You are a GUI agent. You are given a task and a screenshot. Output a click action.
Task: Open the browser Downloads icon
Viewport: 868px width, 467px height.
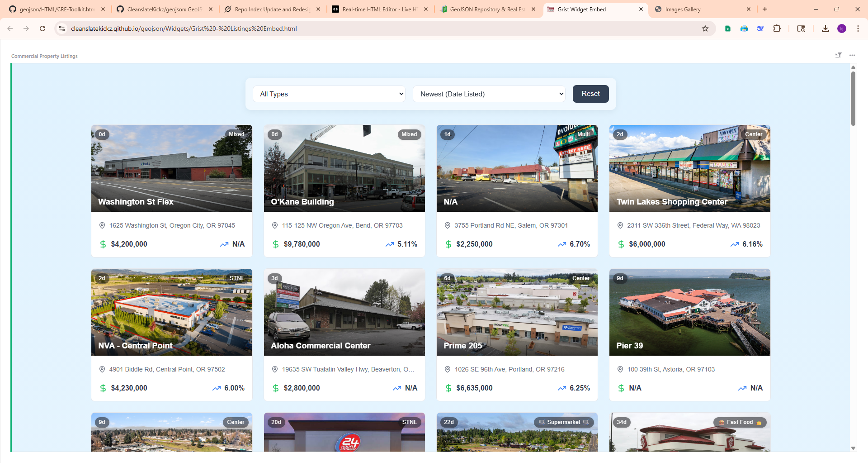coord(826,29)
